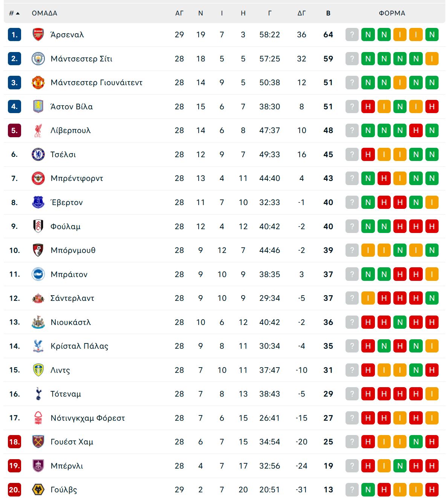Image resolution: width=448 pixels, height=498 pixels.
Task: Open the Κρίσταλ Πάλας team link
Action: point(80,346)
